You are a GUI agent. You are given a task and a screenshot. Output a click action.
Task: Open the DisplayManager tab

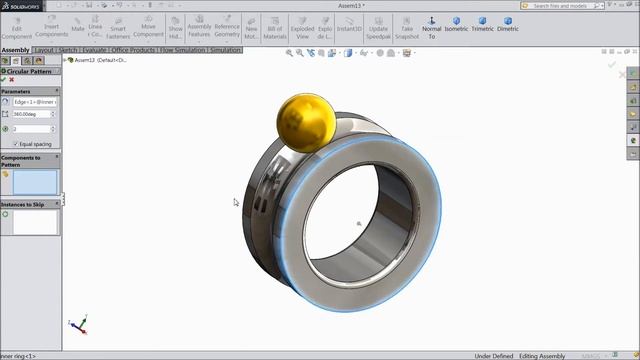[39, 61]
